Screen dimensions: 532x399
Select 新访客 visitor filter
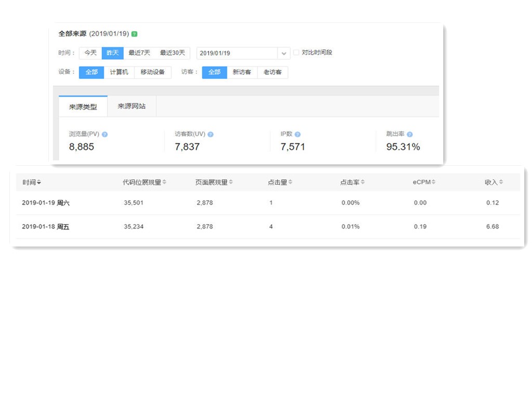(242, 72)
